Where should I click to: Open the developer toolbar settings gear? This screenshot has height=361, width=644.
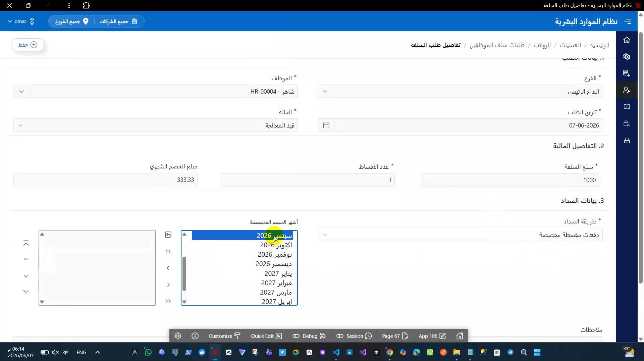[x=178, y=336]
